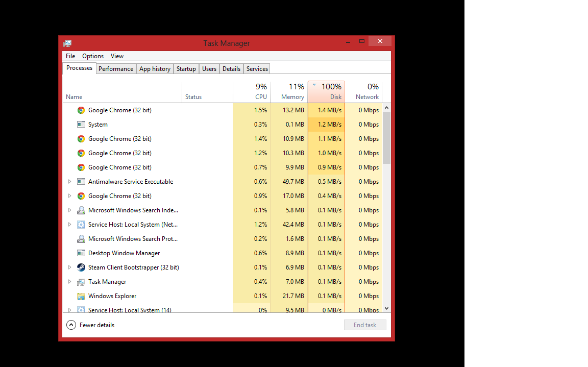Viewport: 588px width, 367px height.
Task: Click the 42.4 MB memory value
Action: tap(293, 225)
